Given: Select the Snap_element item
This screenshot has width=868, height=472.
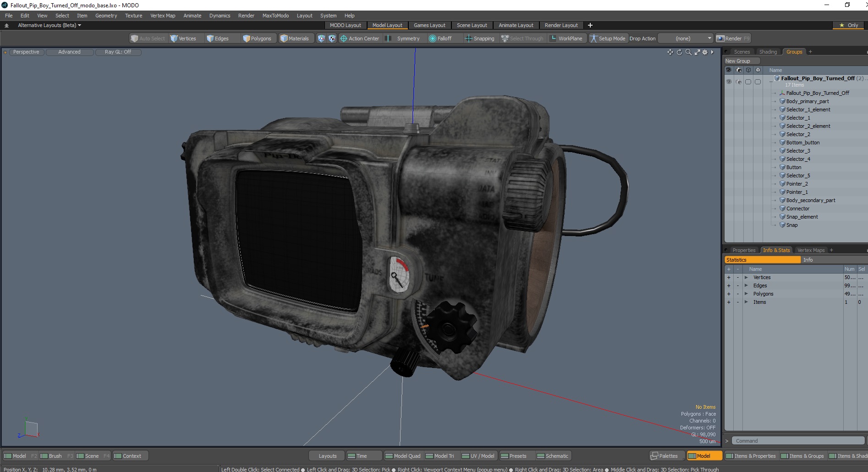Looking at the screenshot, I should (802, 217).
